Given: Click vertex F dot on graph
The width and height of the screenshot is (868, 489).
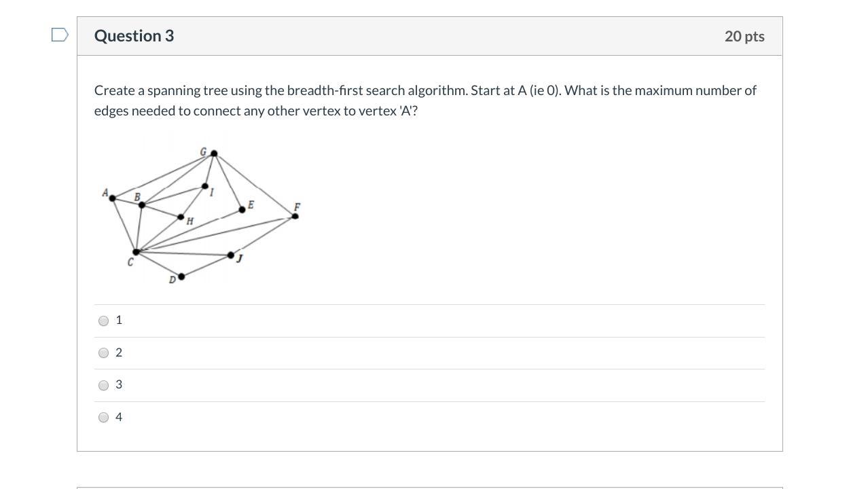Looking at the screenshot, I should pos(295,216).
